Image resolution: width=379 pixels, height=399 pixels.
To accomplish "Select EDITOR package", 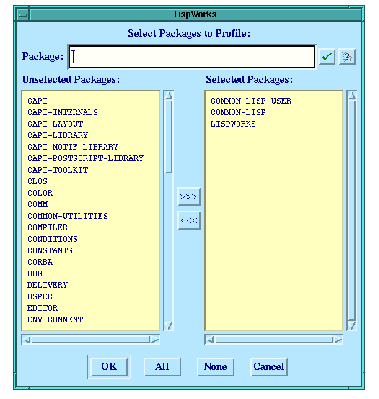I will (x=42, y=308).
